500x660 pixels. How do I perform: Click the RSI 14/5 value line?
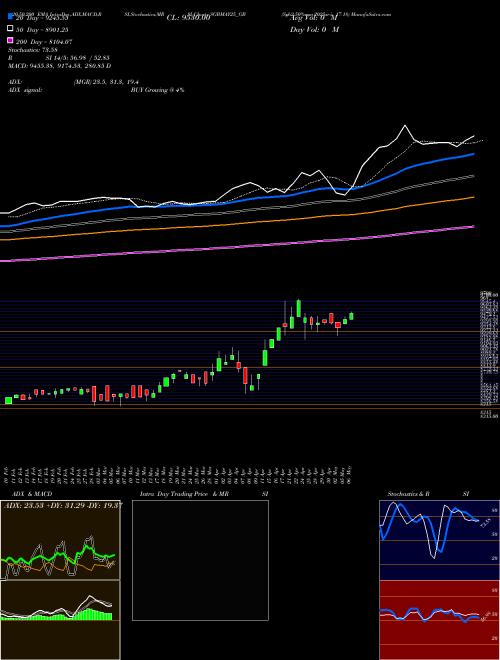(x=59, y=58)
